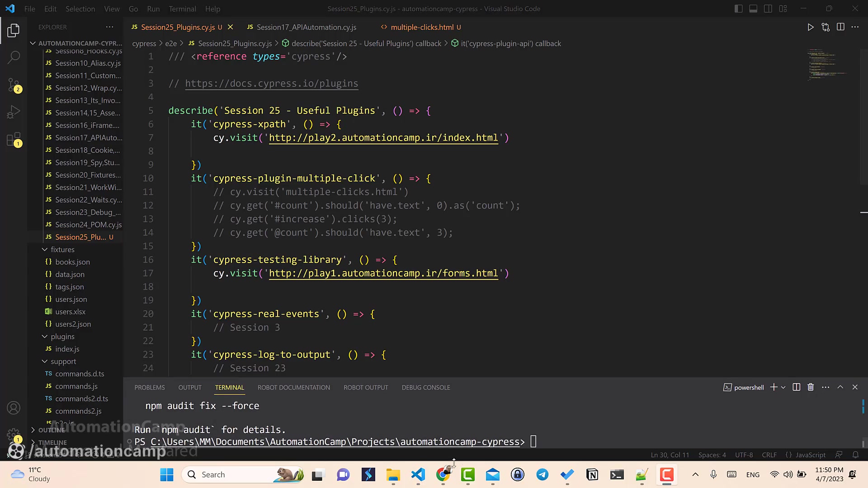Create a new terminal with plus icon
Screen dimensions: 868x488
(774, 387)
